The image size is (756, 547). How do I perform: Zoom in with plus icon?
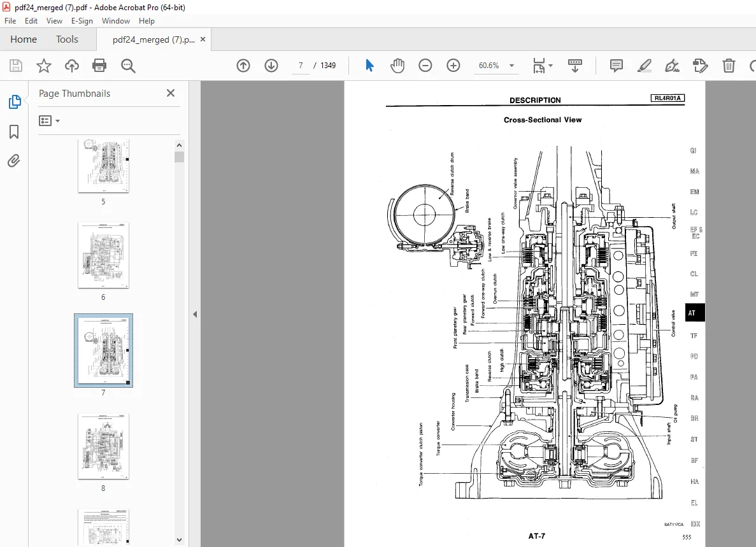pos(453,66)
